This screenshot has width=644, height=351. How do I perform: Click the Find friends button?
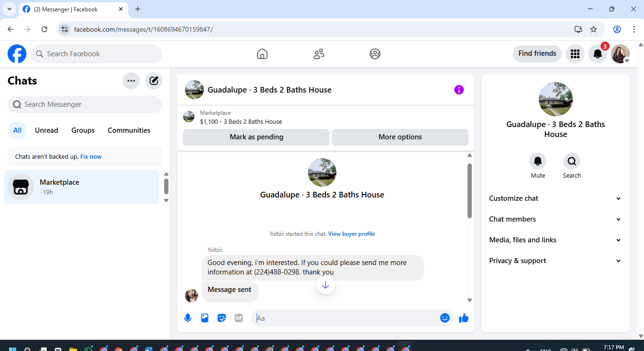[537, 53]
